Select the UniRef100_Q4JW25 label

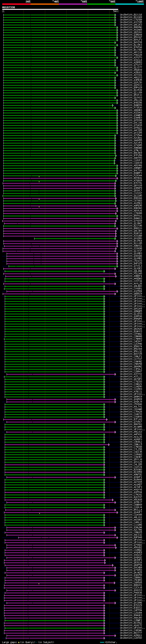tap(131, 573)
